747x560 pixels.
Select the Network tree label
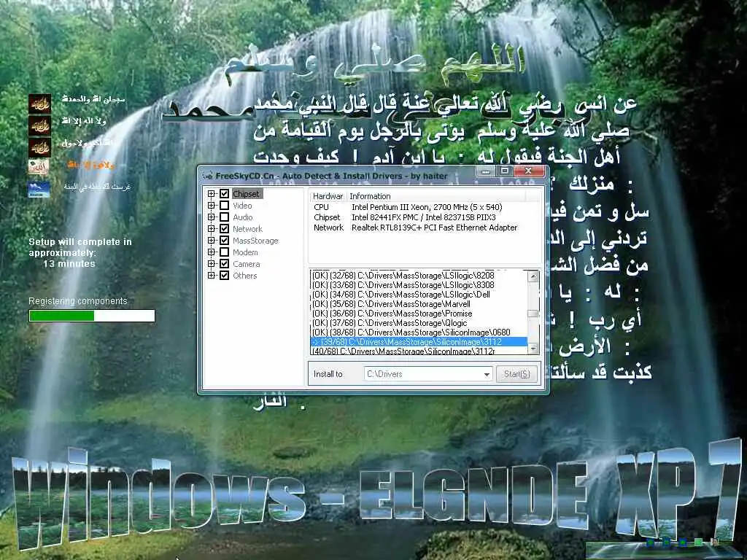248,228
